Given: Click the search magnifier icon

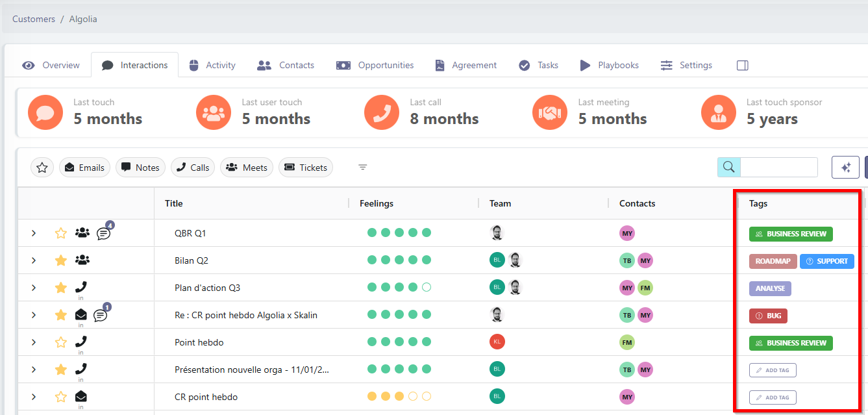Looking at the screenshot, I should pos(728,168).
